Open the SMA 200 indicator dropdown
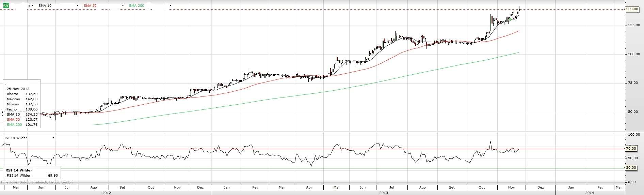Screen dimensions: 644x195 click(170, 5)
